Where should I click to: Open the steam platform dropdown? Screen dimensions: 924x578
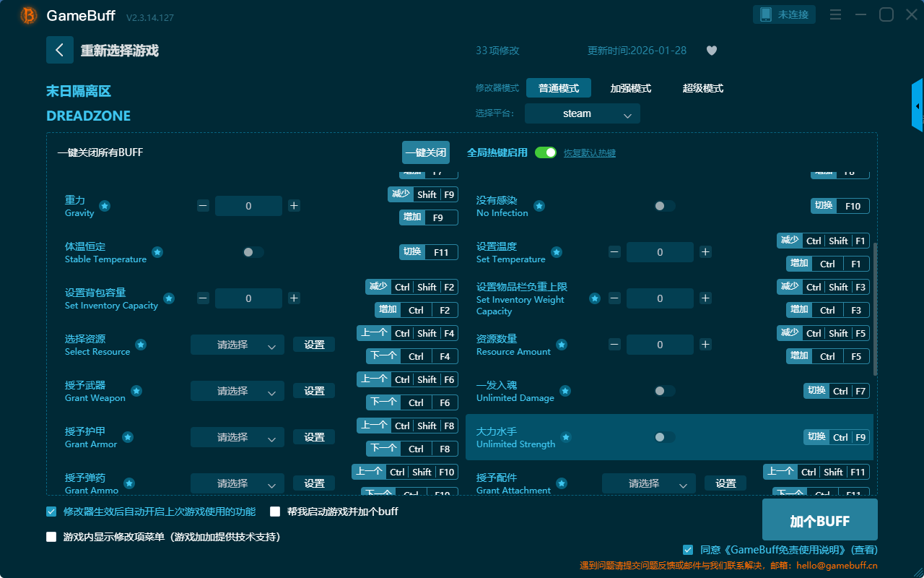(x=582, y=113)
